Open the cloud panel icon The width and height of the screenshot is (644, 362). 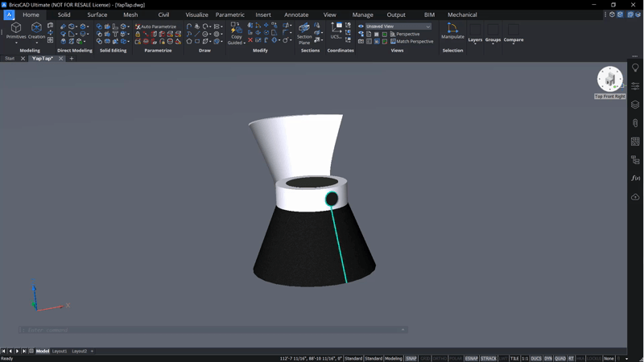pyautogui.click(x=635, y=197)
